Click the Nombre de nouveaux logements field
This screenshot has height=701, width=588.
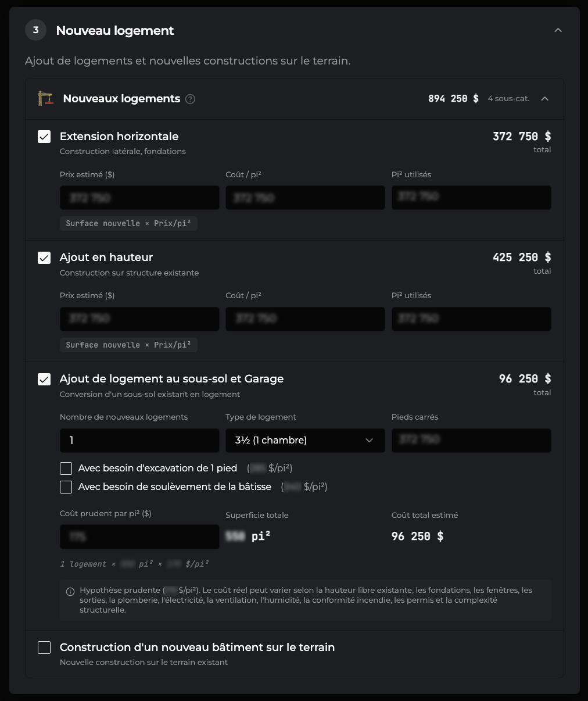pos(139,441)
